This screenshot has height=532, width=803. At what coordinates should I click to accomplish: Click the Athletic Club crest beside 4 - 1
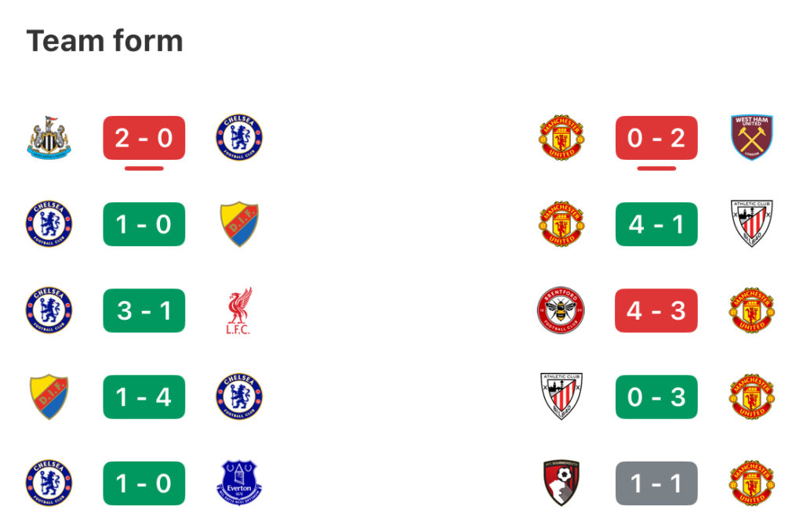pyautogui.click(x=752, y=223)
